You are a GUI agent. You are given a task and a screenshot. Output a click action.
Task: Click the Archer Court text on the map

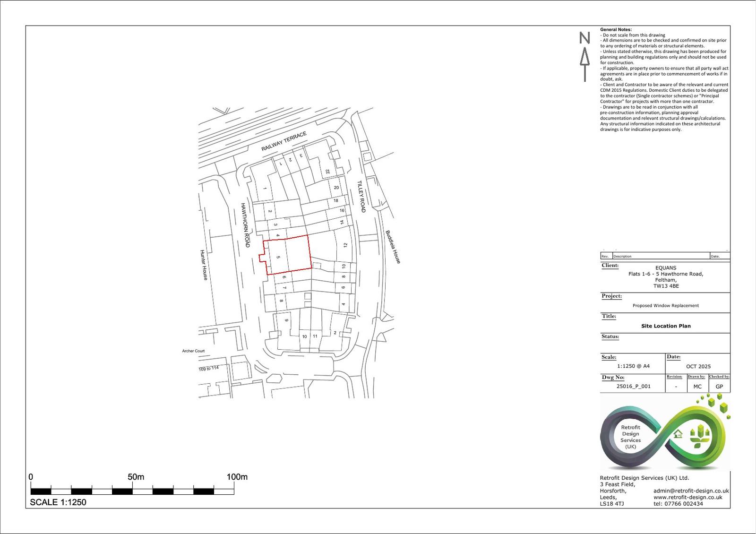pos(193,351)
